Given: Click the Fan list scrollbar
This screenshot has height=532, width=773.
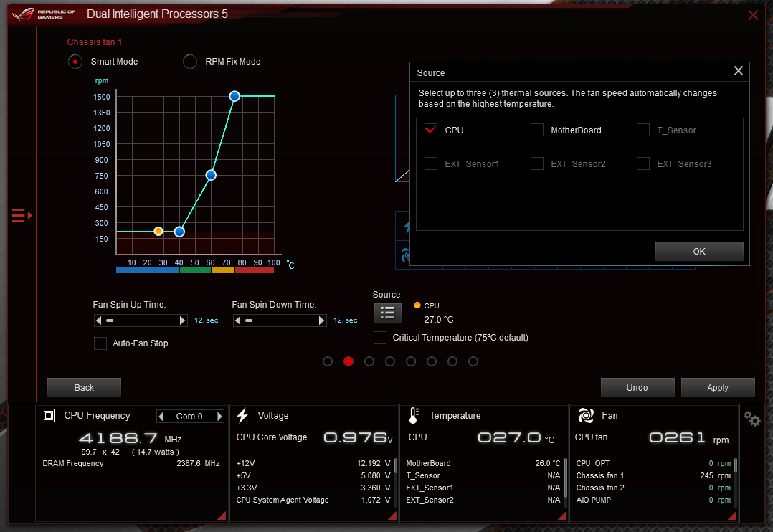Looking at the screenshot, I should (x=736, y=465).
